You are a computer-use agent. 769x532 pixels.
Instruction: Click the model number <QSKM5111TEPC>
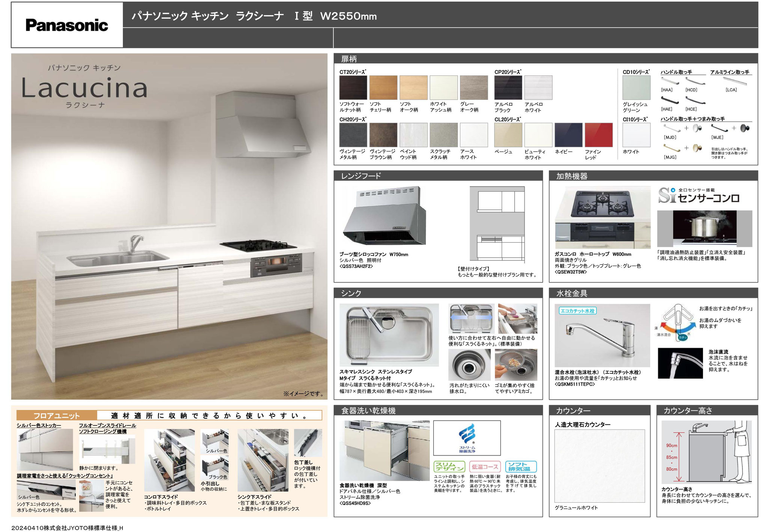pyautogui.click(x=575, y=384)
